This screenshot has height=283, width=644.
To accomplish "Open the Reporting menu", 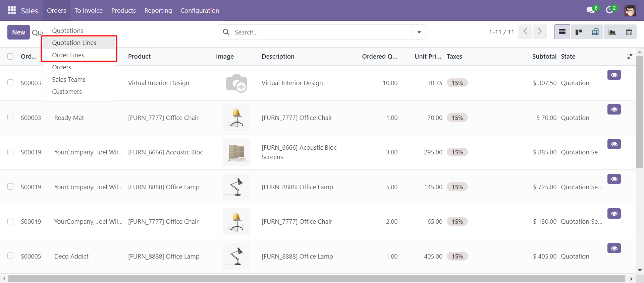I will [x=158, y=10].
